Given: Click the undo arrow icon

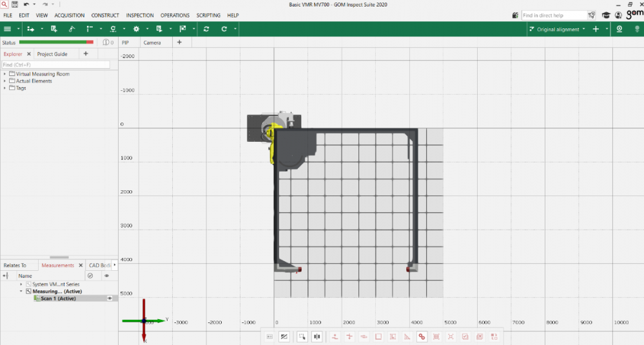Looking at the screenshot, I should [26, 5].
